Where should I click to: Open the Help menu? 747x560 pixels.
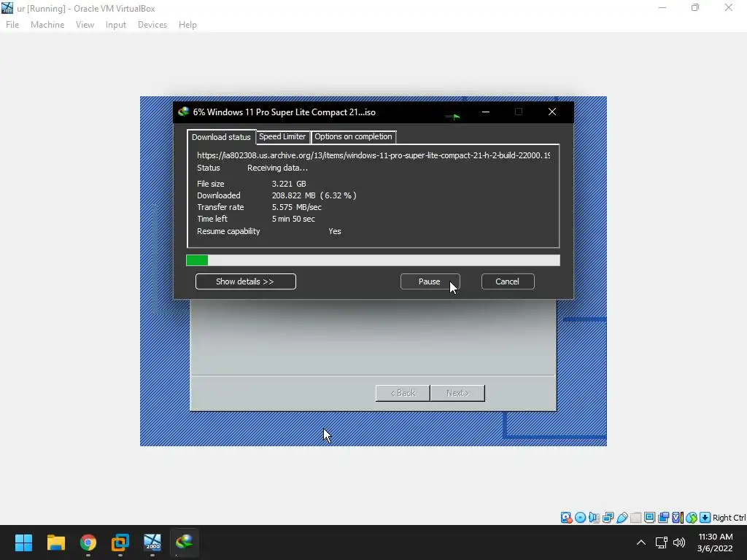pyautogui.click(x=187, y=25)
